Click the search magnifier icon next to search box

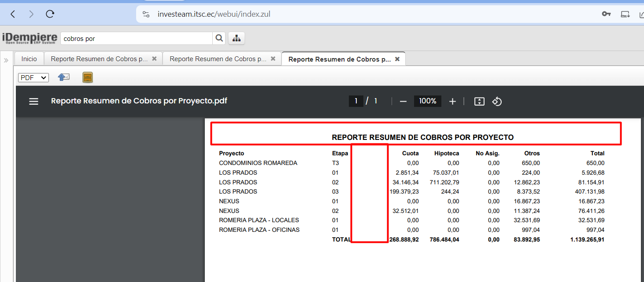pos(219,38)
